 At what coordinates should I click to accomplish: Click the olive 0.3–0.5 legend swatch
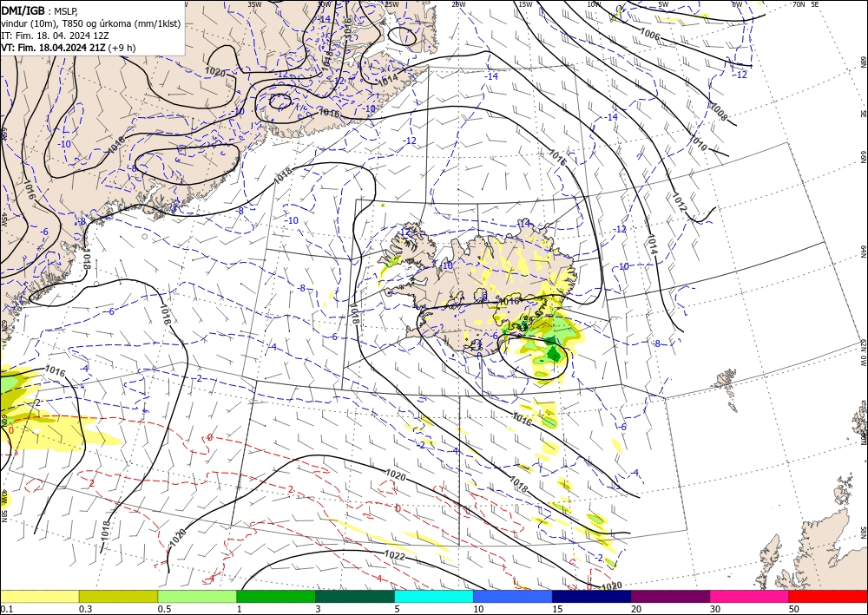118,596
